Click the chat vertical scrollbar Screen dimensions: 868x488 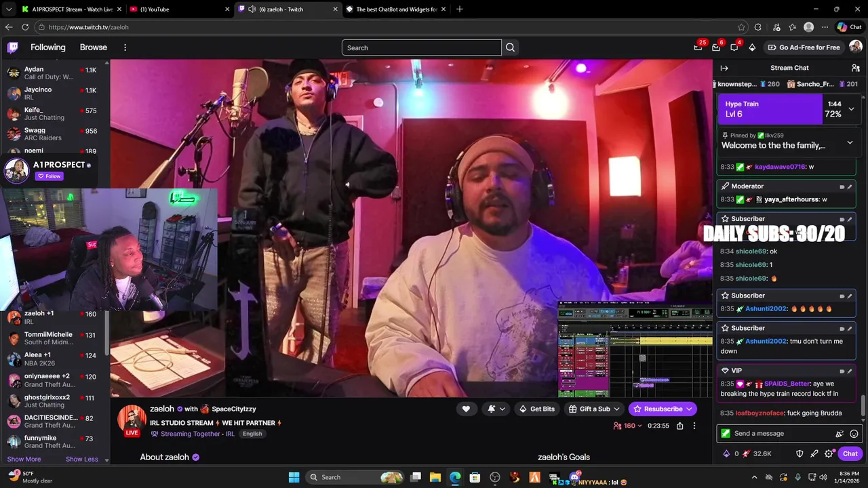[863, 405]
